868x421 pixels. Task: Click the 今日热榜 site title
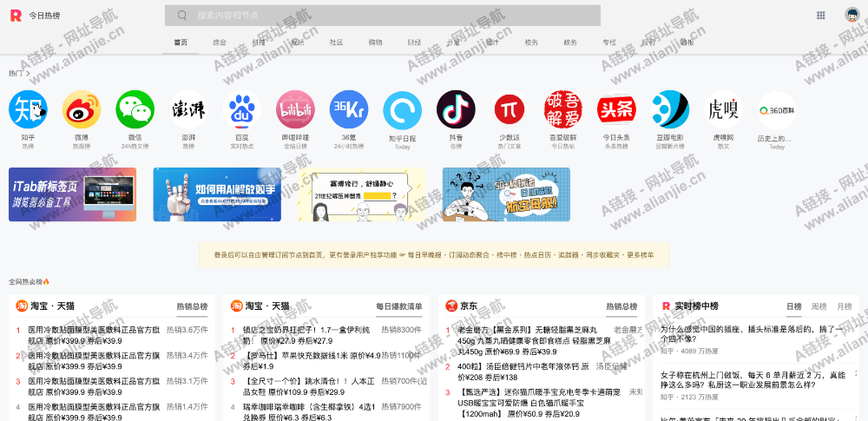coord(45,16)
